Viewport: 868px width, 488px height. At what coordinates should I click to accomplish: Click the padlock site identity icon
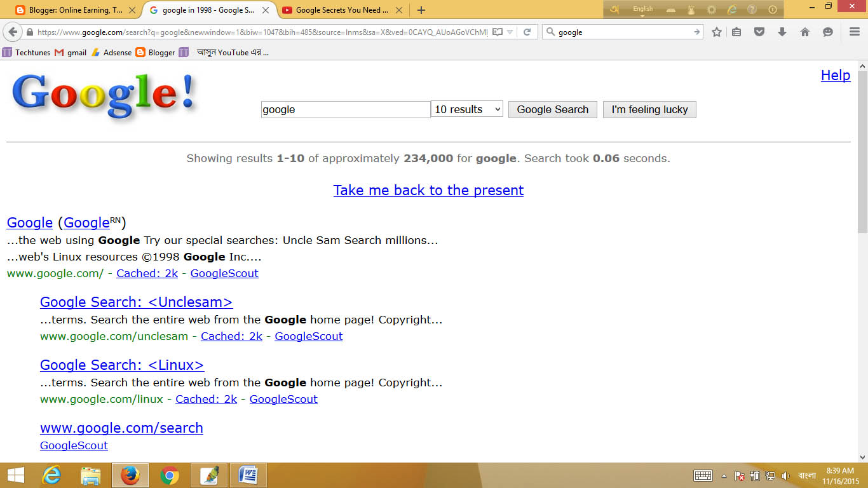pyautogui.click(x=30, y=32)
